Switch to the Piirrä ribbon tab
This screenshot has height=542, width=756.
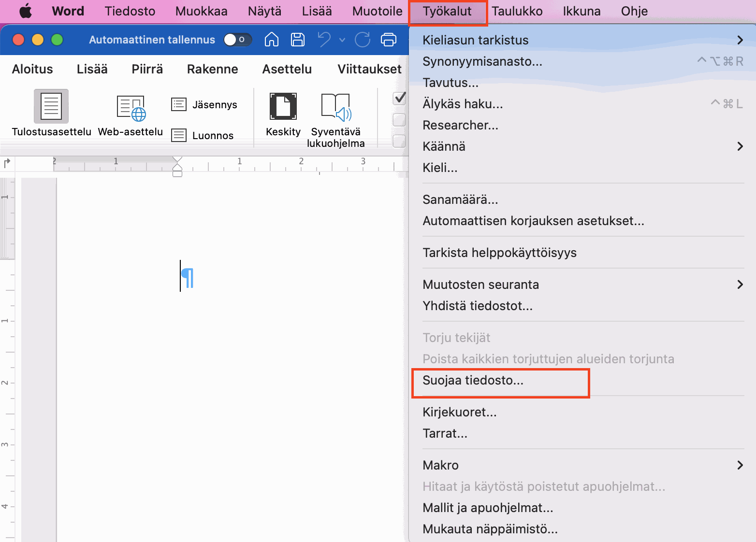point(147,69)
